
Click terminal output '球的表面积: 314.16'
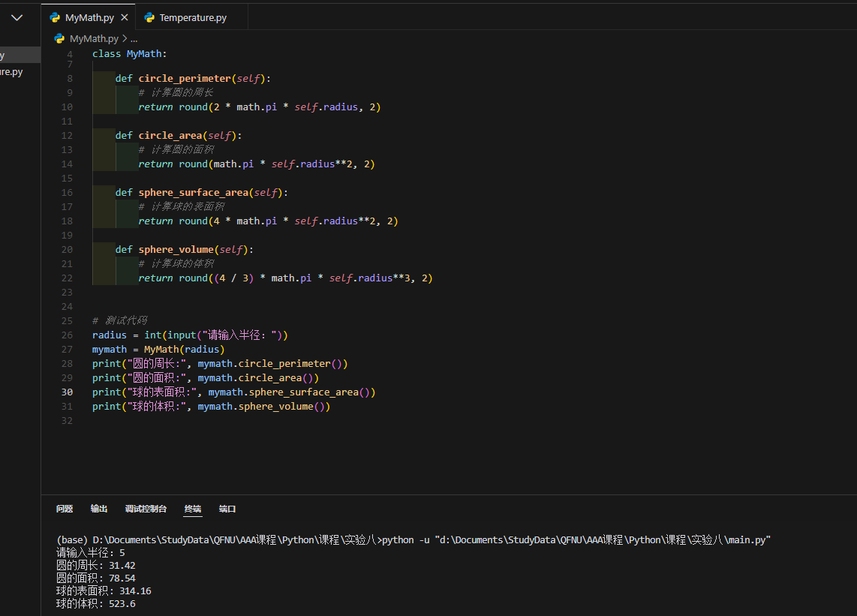[104, 590]
